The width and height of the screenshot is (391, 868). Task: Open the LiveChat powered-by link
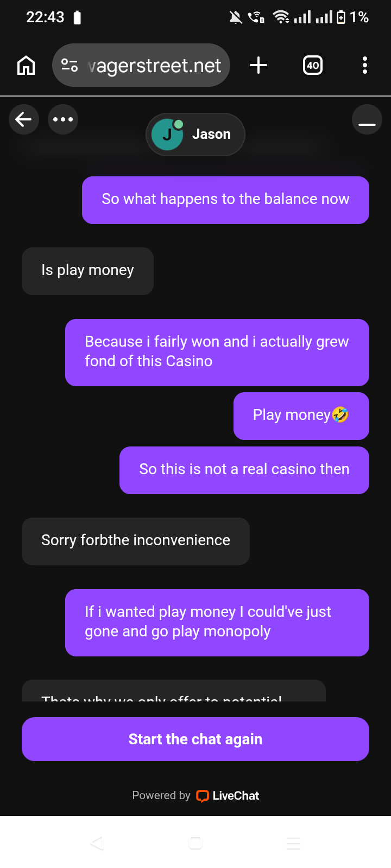click(x=195, y=796)
